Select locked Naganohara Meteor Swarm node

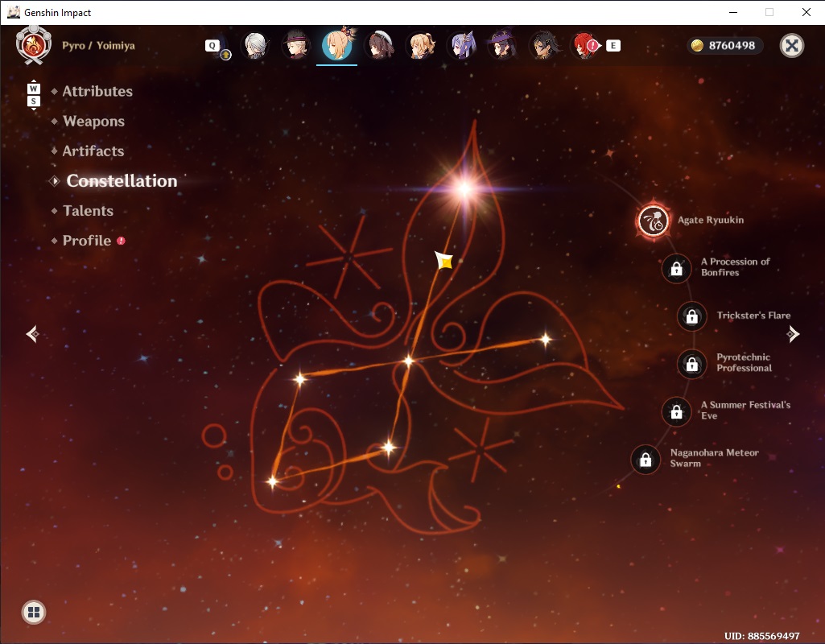click(x=646, y=460)
